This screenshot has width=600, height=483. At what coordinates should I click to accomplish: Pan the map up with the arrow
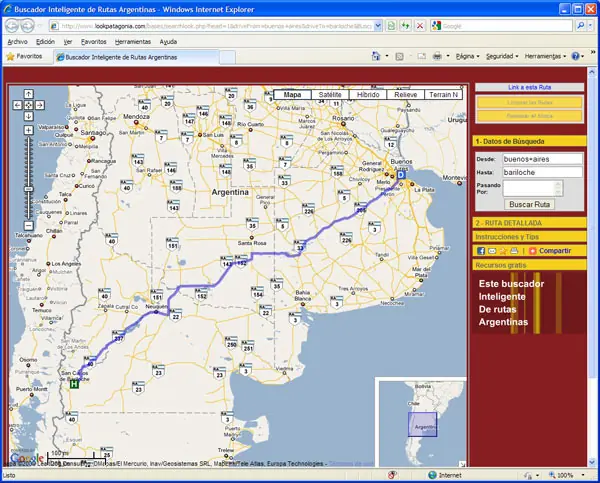pos(29,94)
